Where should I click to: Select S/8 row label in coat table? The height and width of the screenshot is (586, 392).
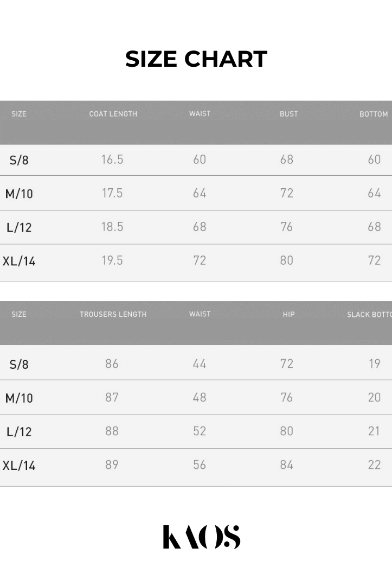pos(19,160)
